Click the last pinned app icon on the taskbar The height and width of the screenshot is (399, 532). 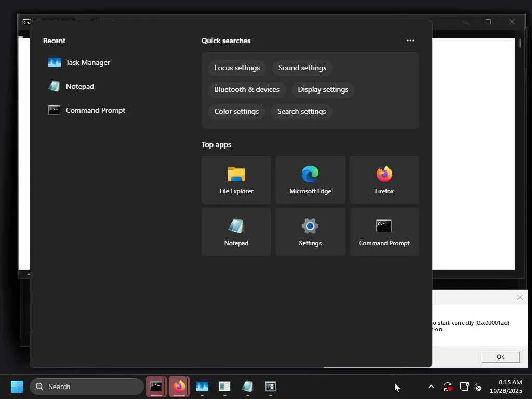270,387
